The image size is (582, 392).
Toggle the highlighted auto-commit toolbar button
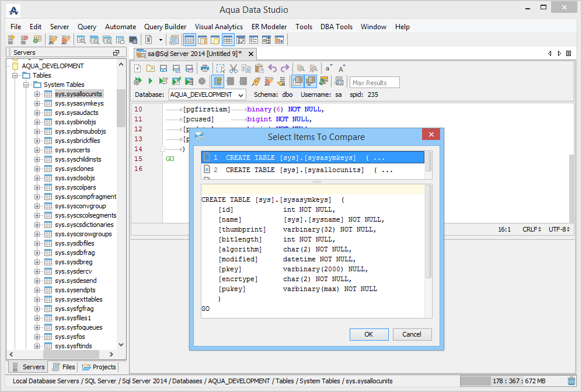click(218, 81)
